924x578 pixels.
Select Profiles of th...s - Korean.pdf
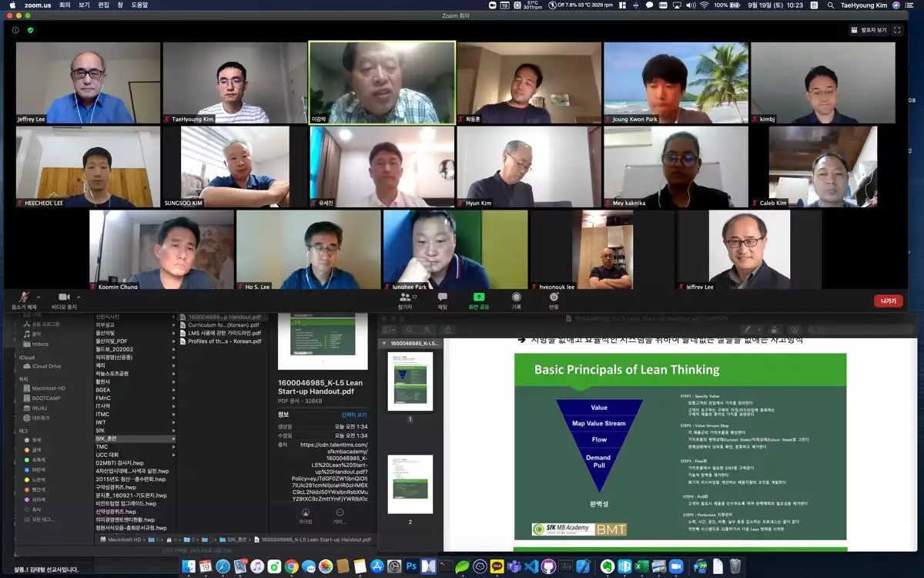click(x=220, y=341)
